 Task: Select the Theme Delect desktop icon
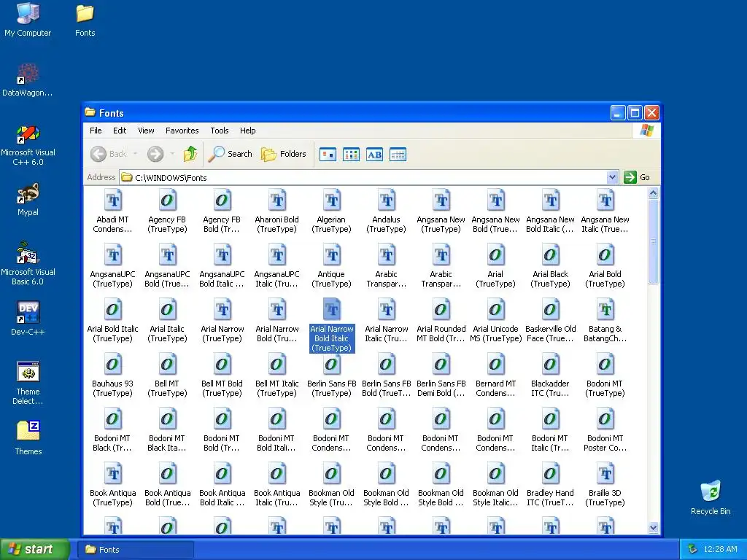pos(28,384)
